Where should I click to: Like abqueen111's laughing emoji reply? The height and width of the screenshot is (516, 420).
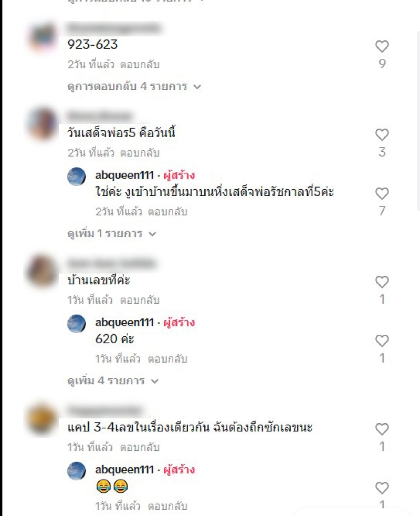(382, 488)
